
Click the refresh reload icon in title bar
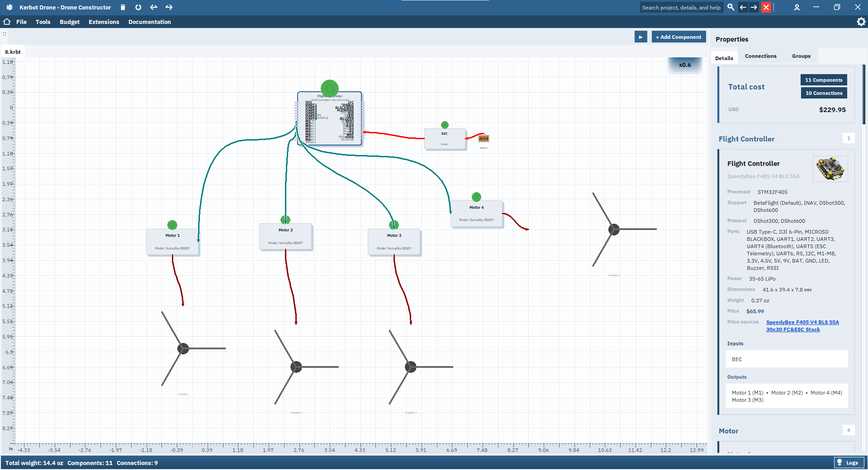pos(138,7)
